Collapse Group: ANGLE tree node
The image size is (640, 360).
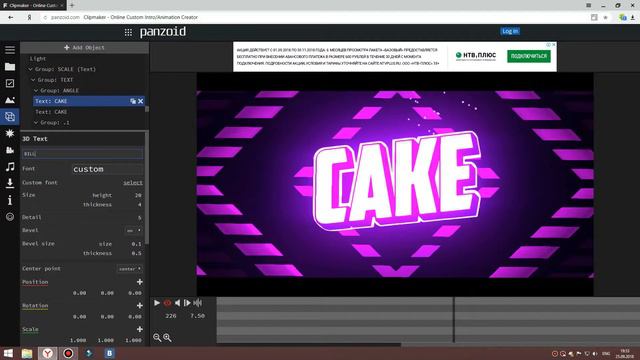coord(36,91)
